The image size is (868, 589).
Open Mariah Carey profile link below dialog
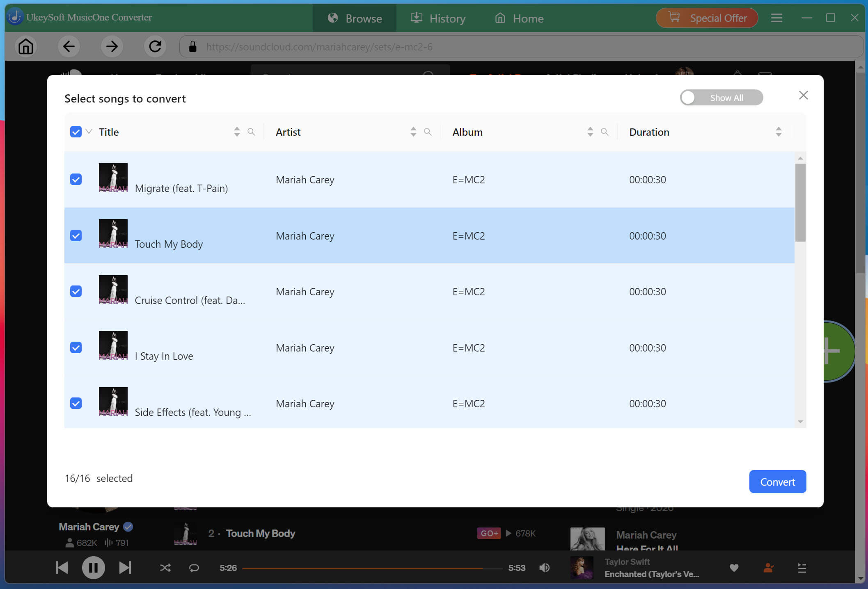click(x=89, y=527)
